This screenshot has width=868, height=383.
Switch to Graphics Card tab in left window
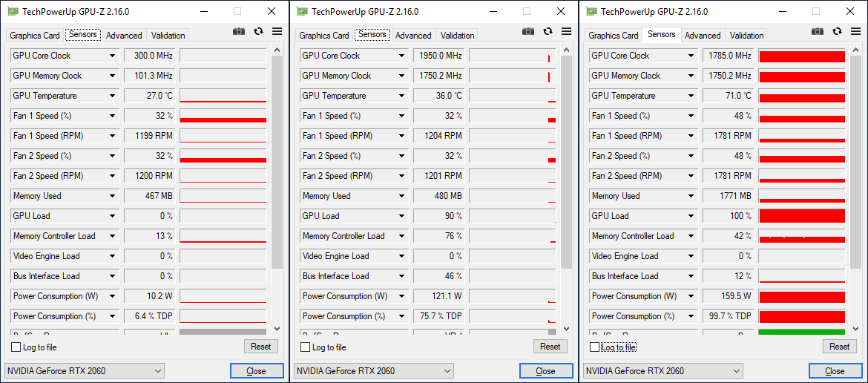point(35,36)
